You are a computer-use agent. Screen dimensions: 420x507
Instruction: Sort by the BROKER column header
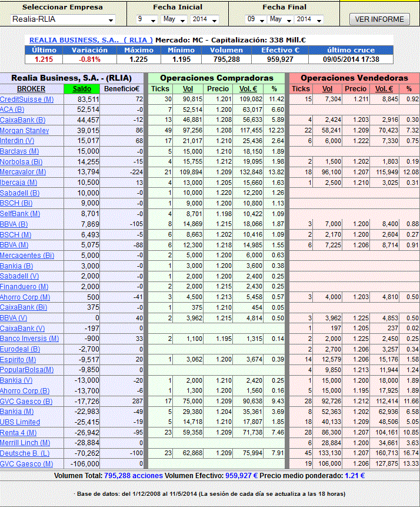click(31, 89)
